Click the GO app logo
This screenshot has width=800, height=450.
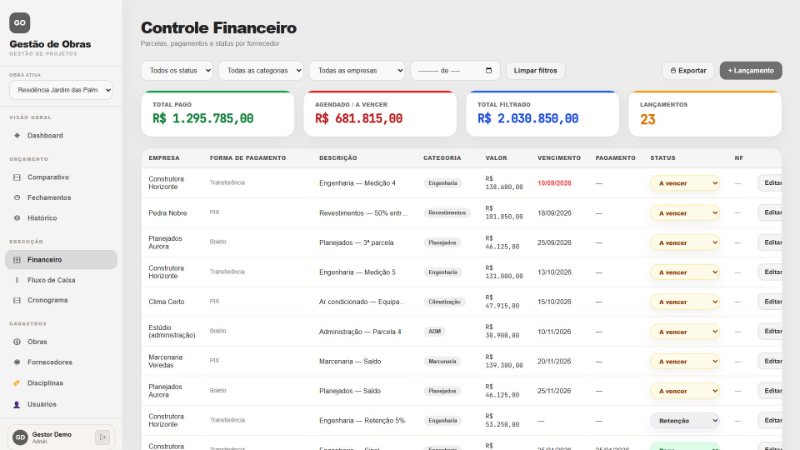[x=19, y=22]
